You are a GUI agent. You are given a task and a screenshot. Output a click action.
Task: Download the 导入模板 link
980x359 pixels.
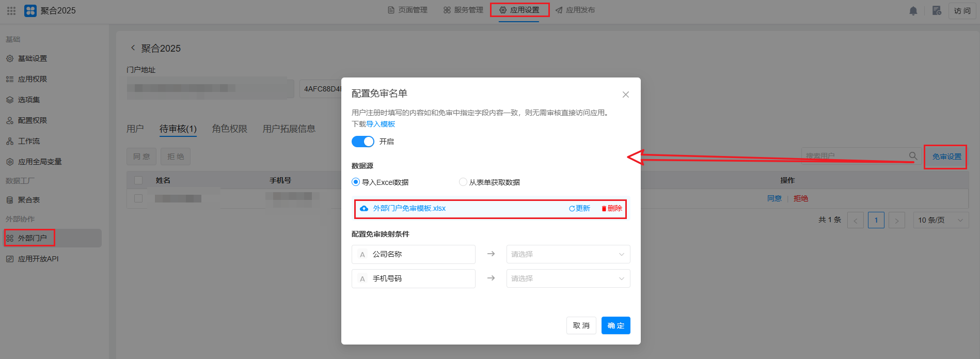pos(381,124)
